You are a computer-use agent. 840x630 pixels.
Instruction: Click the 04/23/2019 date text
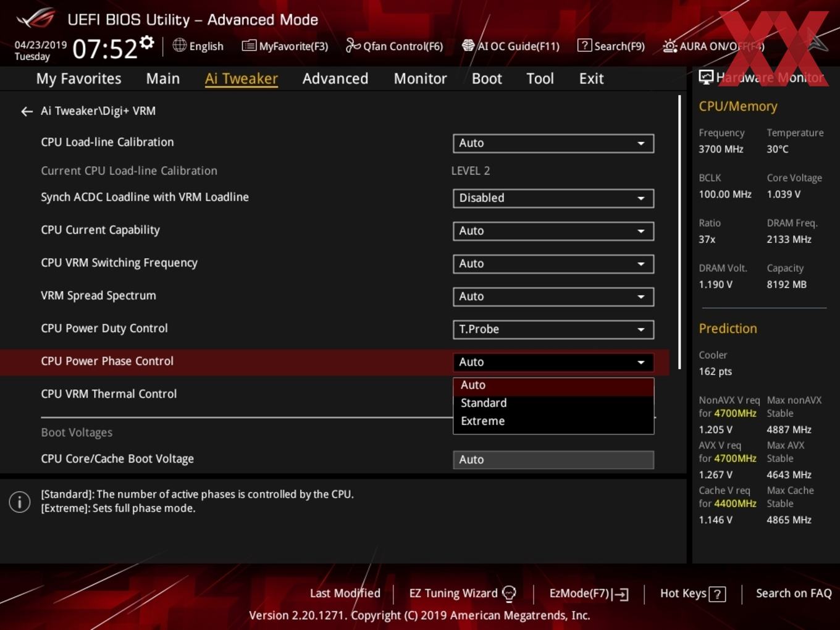pos(41,45)
